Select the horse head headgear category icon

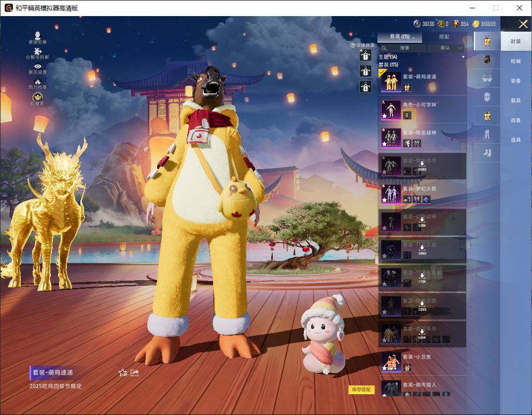click(487, 60)
